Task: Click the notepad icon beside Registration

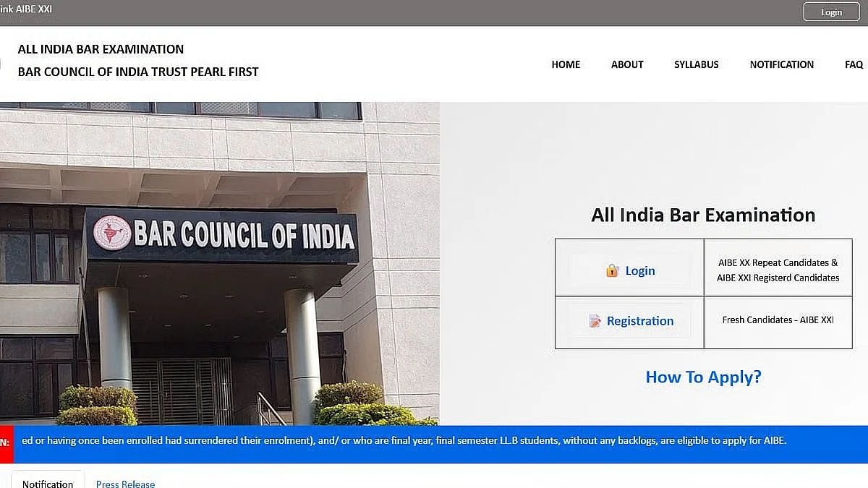Action: point(595,321)
